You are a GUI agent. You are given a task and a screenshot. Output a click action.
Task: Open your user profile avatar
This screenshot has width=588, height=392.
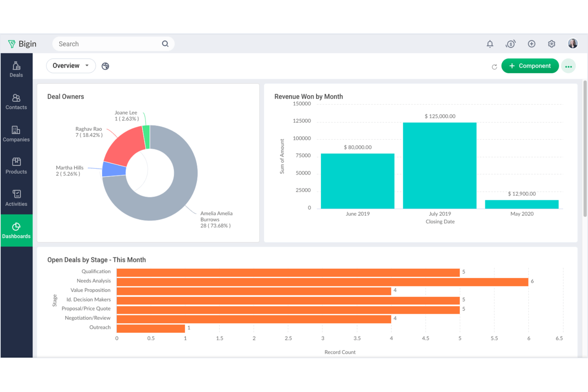click(573, 44)
